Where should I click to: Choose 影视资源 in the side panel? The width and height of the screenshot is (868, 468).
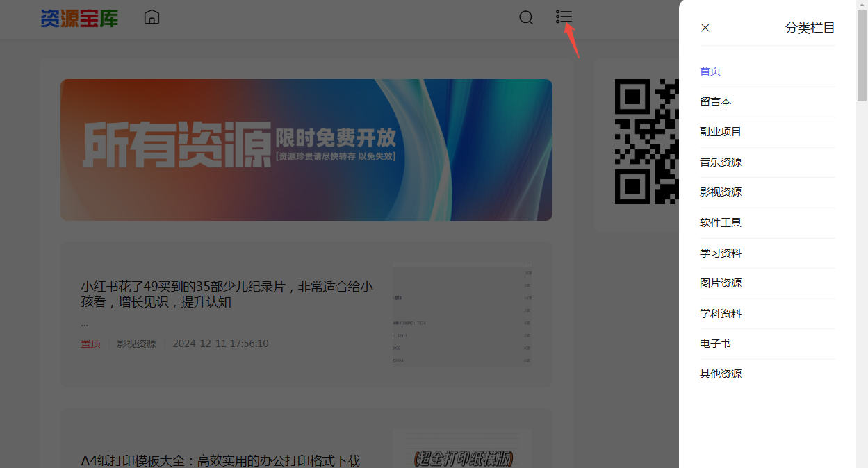click(x=721, y=192)
